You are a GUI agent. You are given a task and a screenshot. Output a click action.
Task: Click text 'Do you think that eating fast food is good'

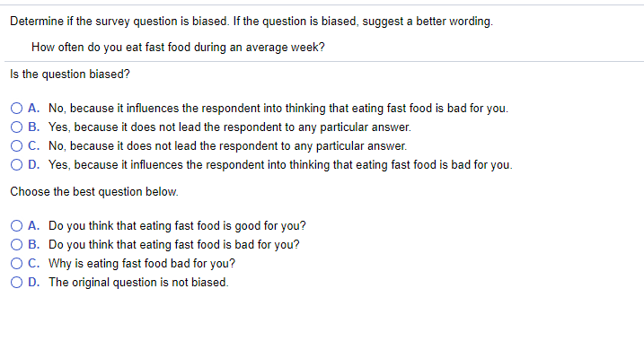(177, 225)
